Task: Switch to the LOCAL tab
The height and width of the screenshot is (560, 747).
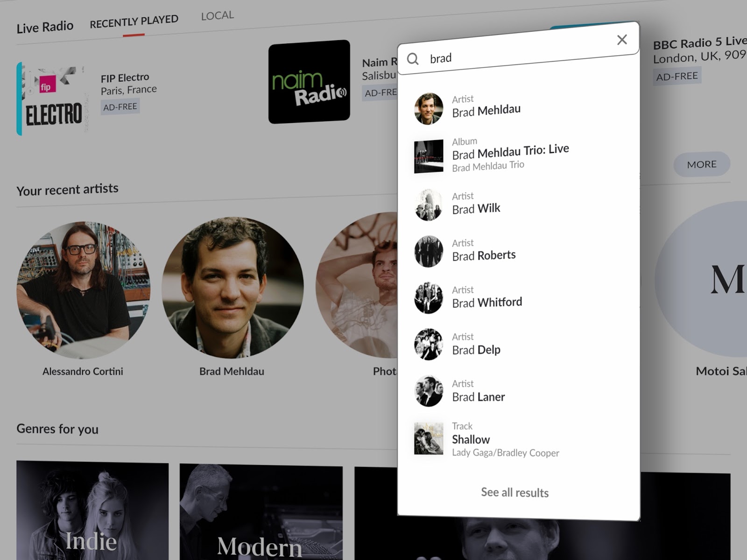Action: 218,16
